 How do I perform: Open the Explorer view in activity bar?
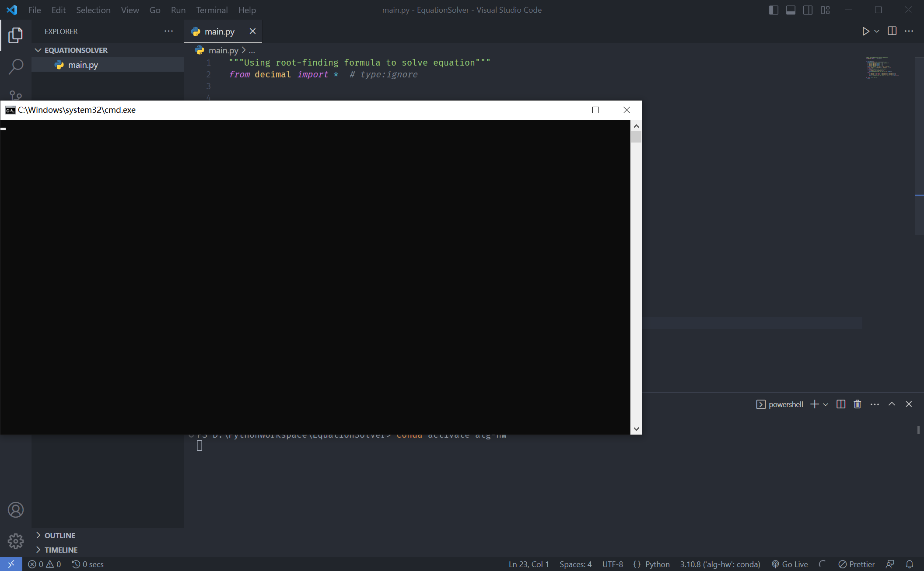16,35
